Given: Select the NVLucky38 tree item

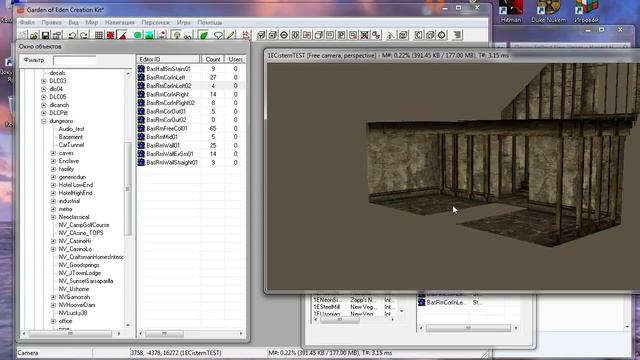Looking at the screenshot, I should point(73,313).
